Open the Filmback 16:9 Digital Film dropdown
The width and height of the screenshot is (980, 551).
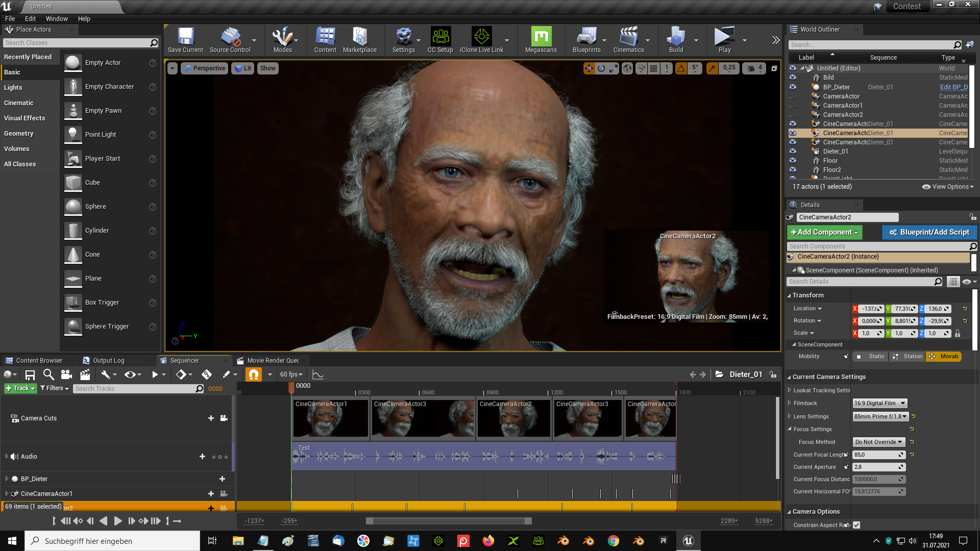click(x=879, y=403)
